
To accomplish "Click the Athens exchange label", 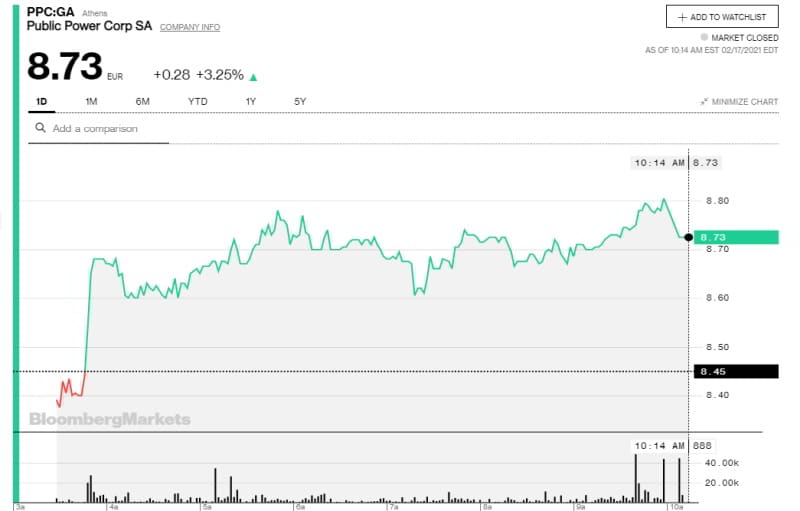I will [x=95, y=13].
